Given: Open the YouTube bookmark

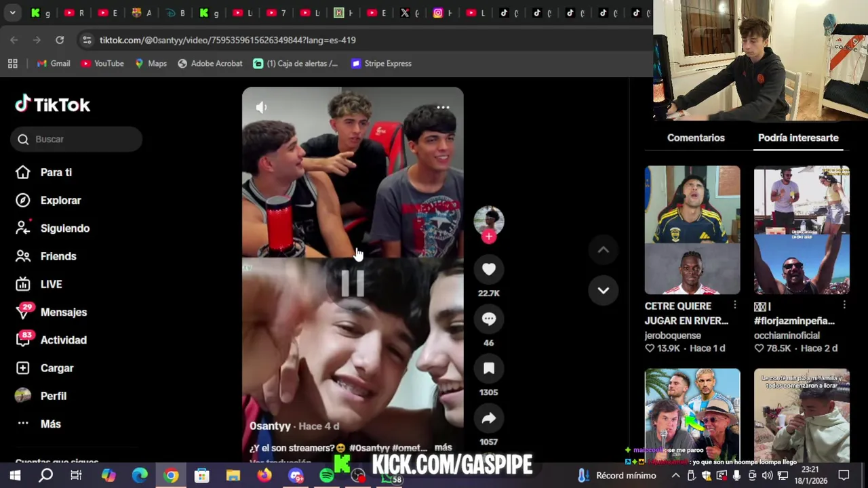Looking at the screenshot, I should pos(102,63).
